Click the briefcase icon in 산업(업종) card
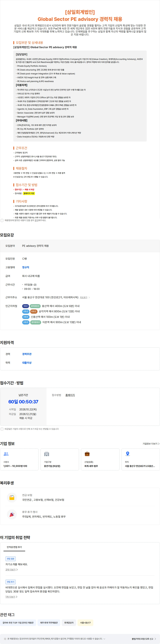 click(87, 454)
